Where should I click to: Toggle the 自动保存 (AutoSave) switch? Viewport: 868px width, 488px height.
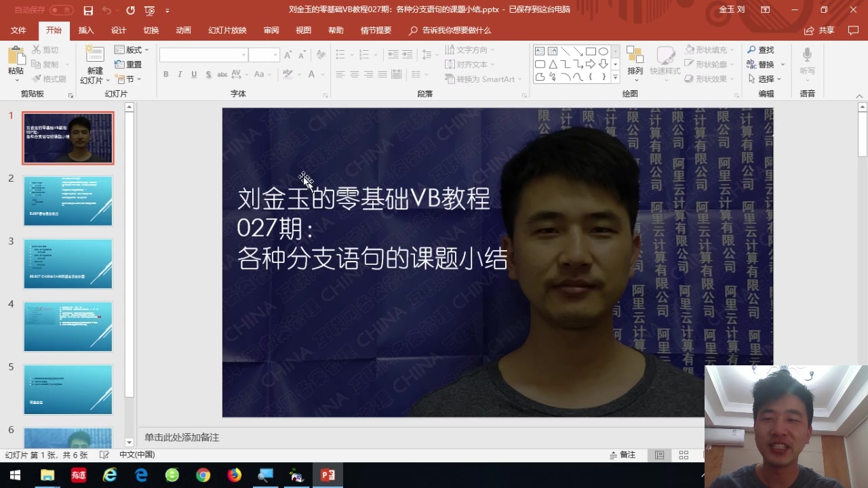pyautogui.click(x=61, y=10)
